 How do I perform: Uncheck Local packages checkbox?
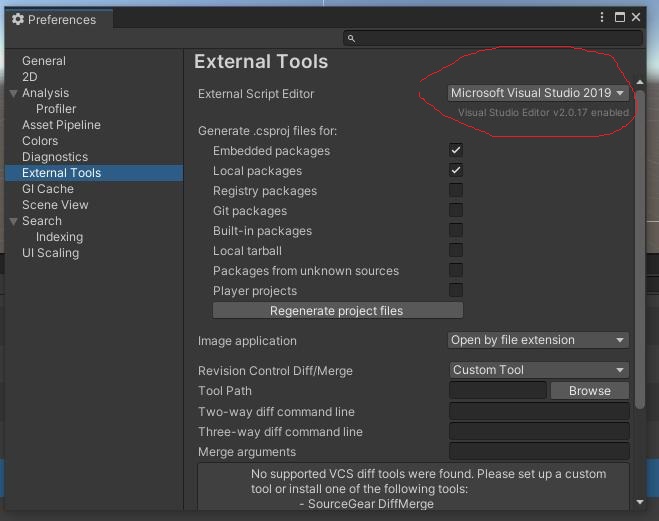456,170
